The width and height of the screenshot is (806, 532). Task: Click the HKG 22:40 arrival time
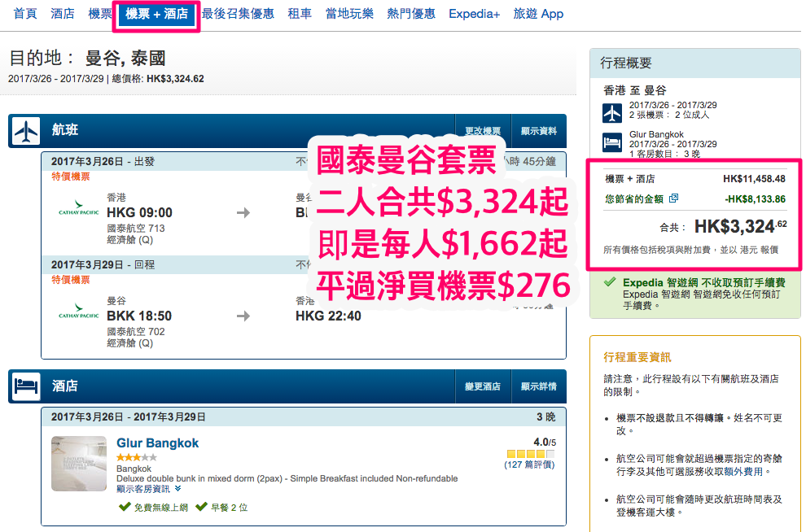click(x=328, y=316)
